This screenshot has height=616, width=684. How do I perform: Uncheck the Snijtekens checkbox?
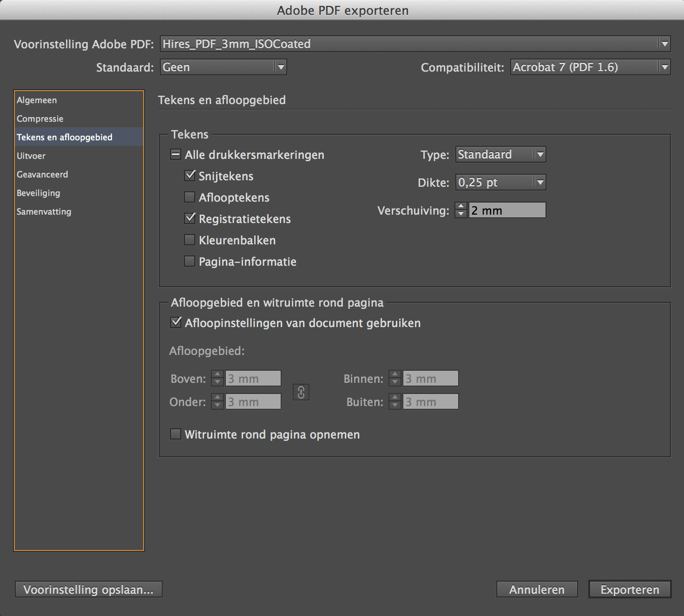tap(190, 176)
